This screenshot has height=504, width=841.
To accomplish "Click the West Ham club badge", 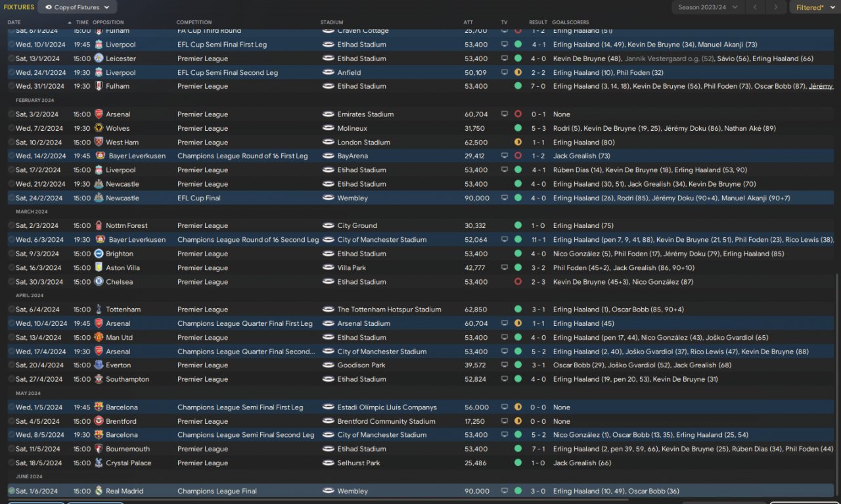I will [x=99, y=142].
